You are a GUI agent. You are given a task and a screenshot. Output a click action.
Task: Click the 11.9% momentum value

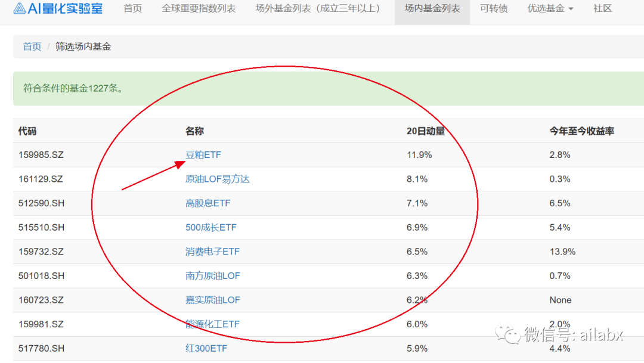419,155
